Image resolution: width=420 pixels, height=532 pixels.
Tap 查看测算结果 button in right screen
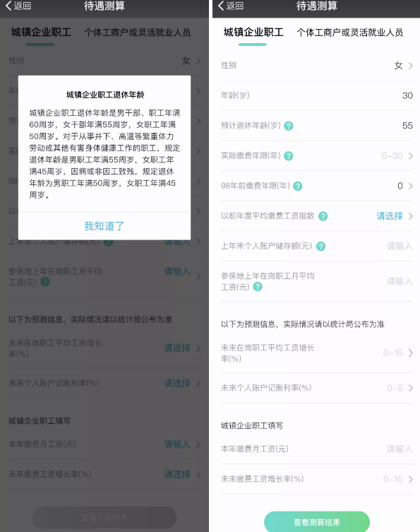[x=317, y=522]
